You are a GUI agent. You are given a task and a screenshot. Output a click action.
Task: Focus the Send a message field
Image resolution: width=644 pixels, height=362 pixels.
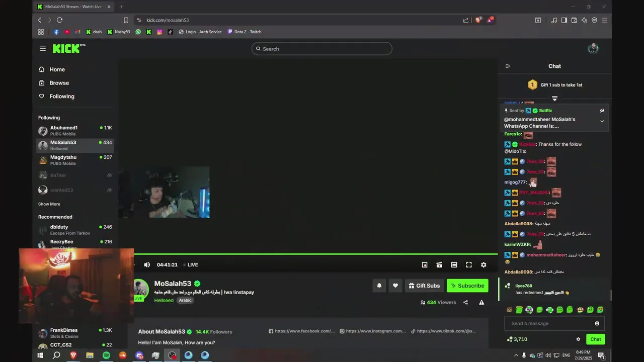pos(554,323)
